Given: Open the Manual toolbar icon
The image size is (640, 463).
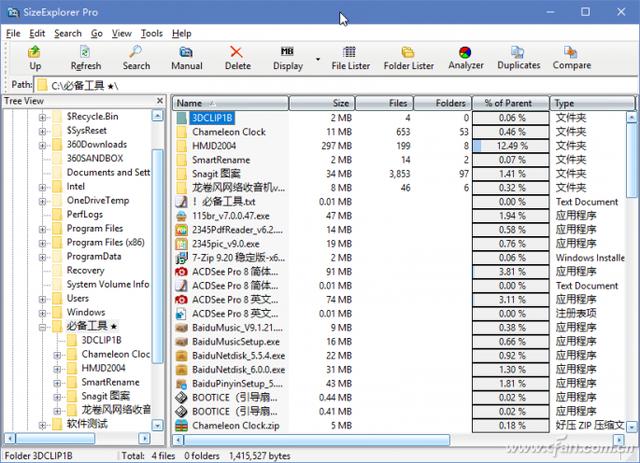Looking at the screenshot, I should pyautogui.click(x=186, y=52).
